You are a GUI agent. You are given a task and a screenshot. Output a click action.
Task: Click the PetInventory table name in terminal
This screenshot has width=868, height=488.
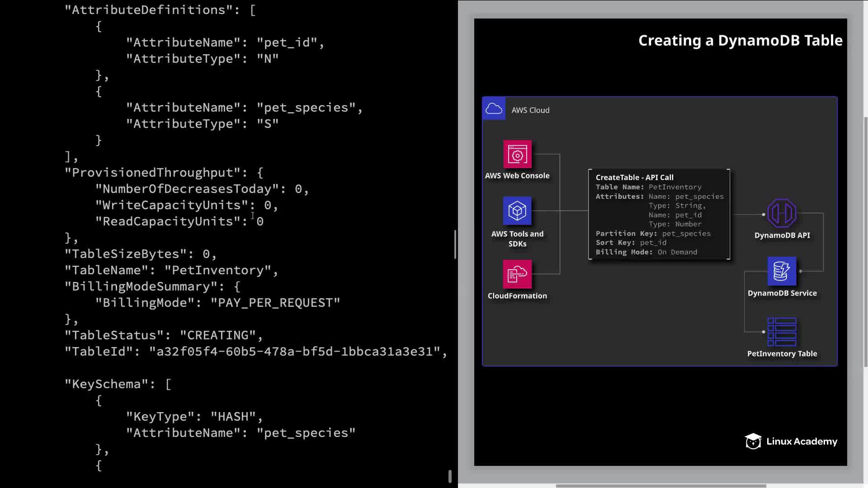[x=217, y=270]
